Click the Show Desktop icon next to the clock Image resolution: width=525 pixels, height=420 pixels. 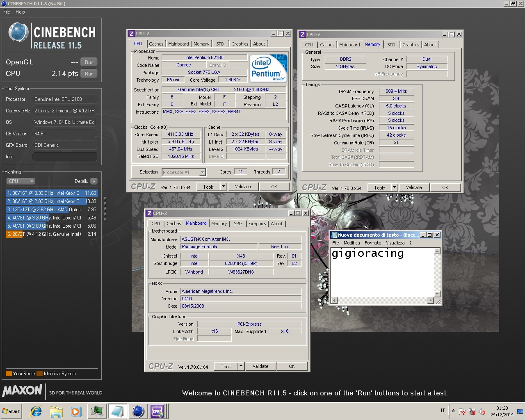click(x=520, y=411)
